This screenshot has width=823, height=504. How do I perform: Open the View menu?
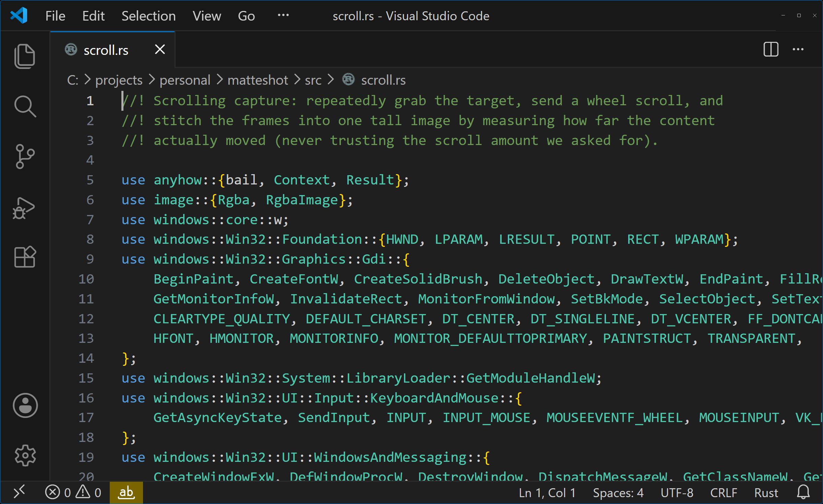point(207,16)
